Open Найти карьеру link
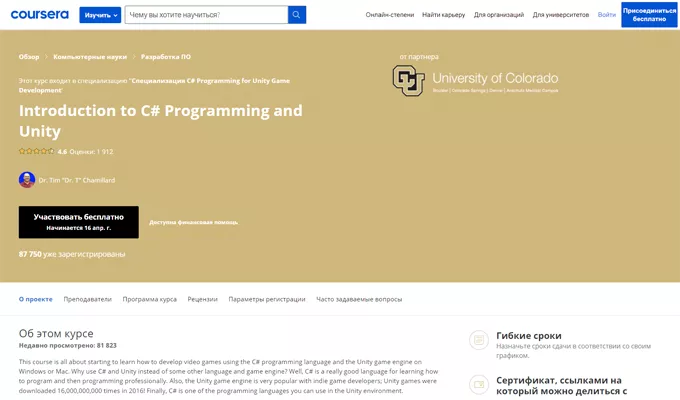The image size is (680, 400). tap(443, 15)
